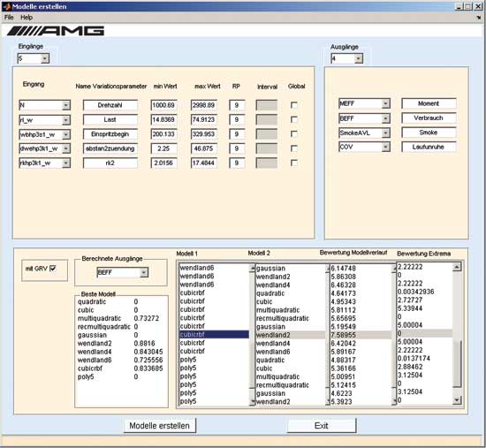Screen dimensions: 486x448
Task: Click min Wert field 14.8369
Action: 163,119
